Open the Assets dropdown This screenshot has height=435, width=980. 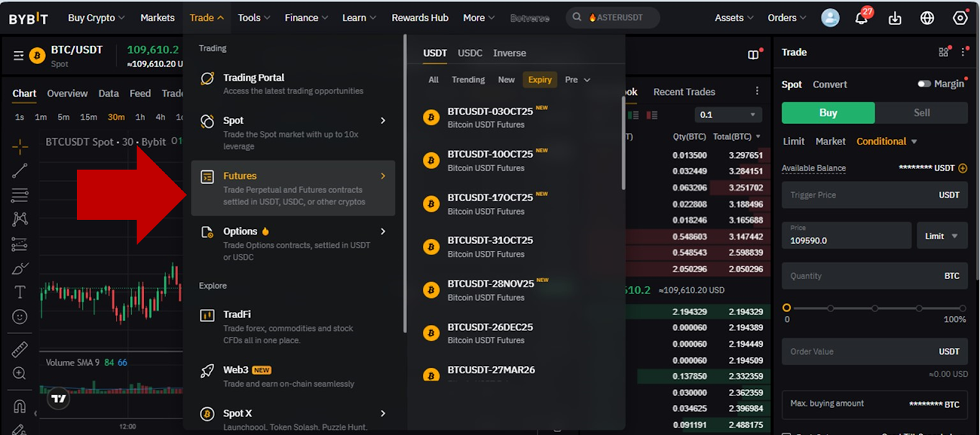click(734, 18)
